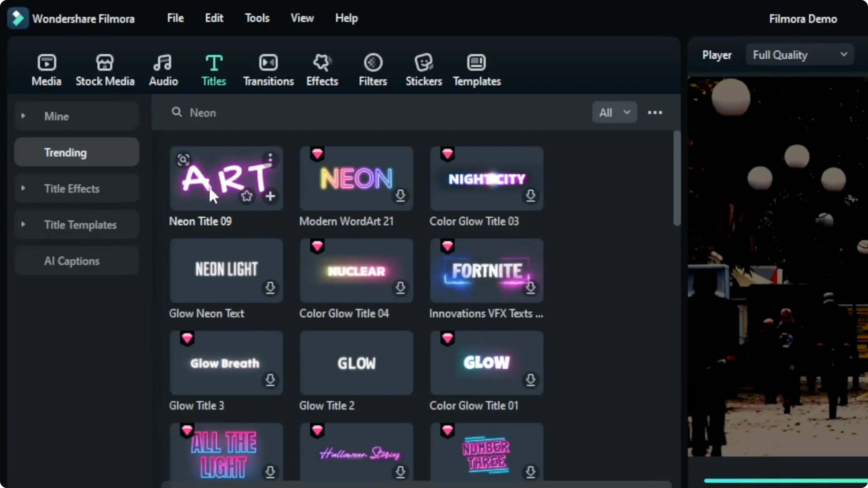Favorite the Neon Title 09 template
Screen dimensions: 868x488
pyautogui.click(x=246, y=196)
